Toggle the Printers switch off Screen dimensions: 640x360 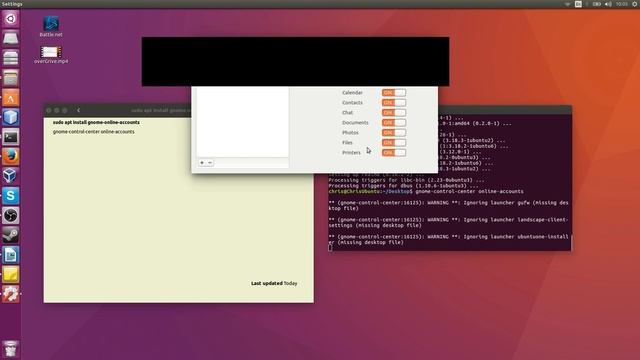(x=393, y=153)
